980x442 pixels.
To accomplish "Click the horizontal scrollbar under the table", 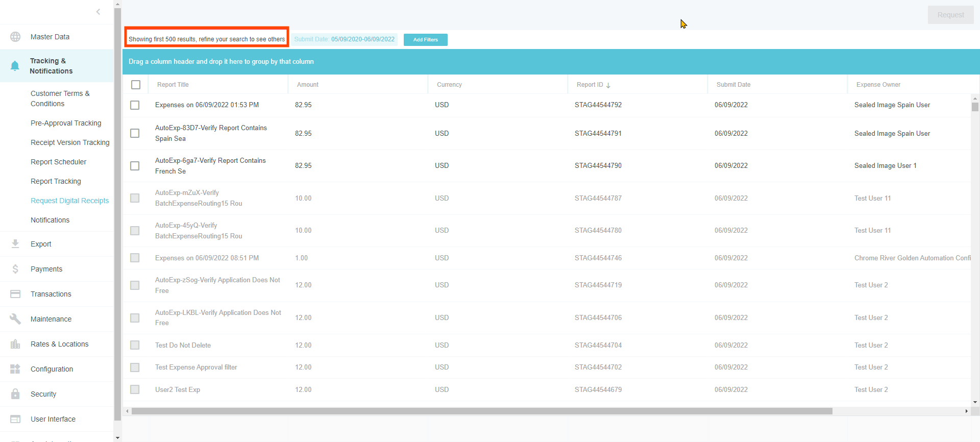I will [x=481, y=411].
